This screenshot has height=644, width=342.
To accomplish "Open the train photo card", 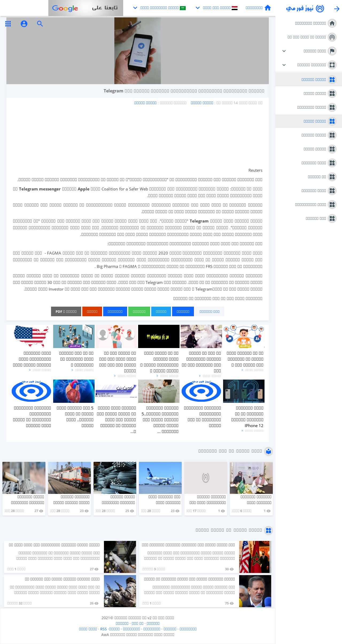I will [69, 478].
